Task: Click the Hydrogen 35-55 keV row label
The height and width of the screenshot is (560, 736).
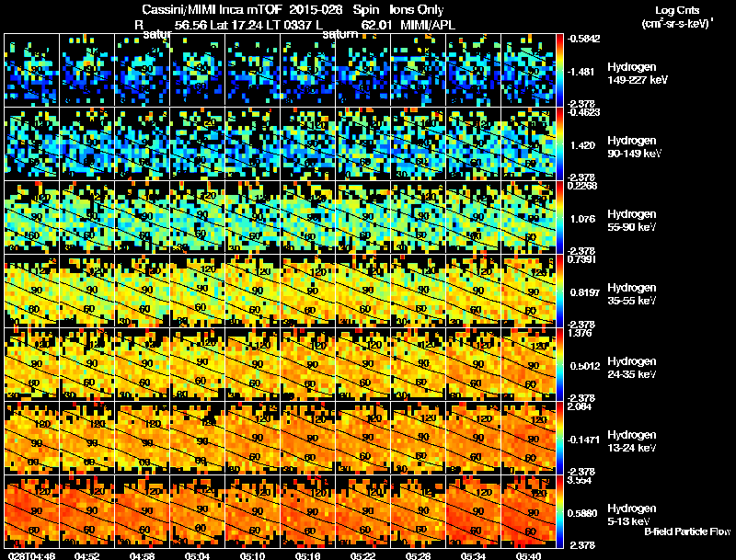Action: pyautogui.click(x=632, y=294)
